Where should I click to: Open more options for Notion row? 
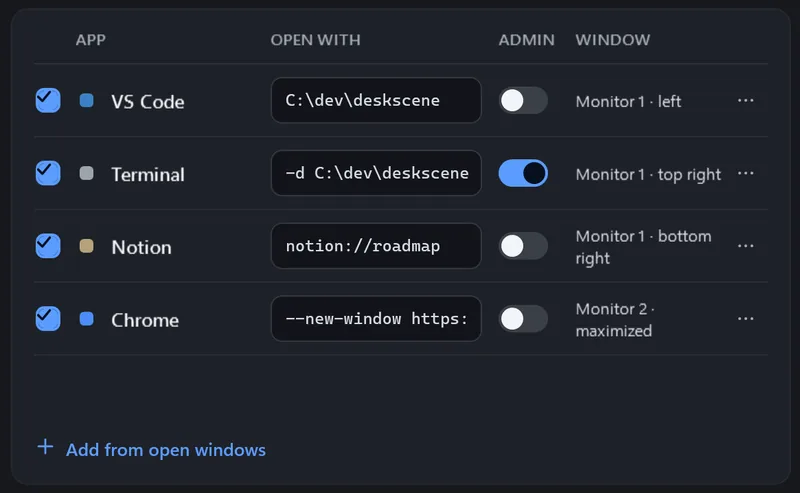coord(745,246)
